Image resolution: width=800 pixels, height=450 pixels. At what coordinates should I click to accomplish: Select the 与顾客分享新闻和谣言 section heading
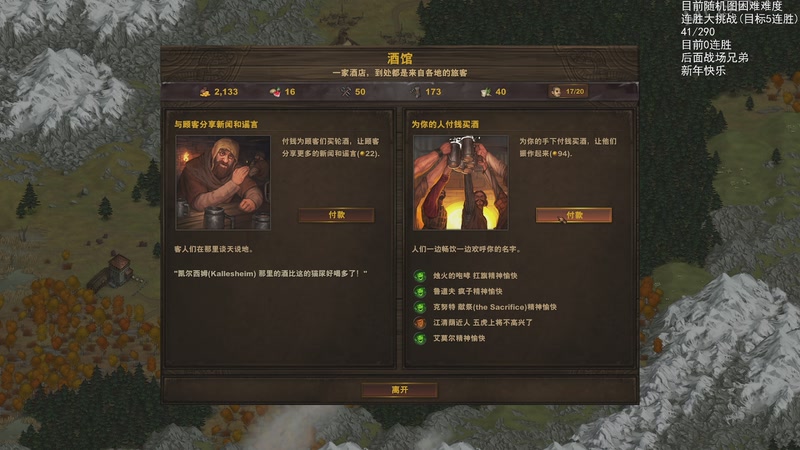(x=216, y=124)
